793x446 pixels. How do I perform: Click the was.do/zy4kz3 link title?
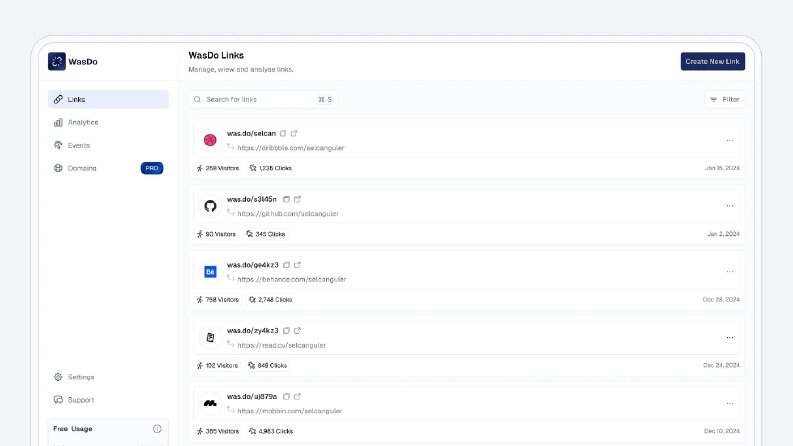(x=252, y=331)
